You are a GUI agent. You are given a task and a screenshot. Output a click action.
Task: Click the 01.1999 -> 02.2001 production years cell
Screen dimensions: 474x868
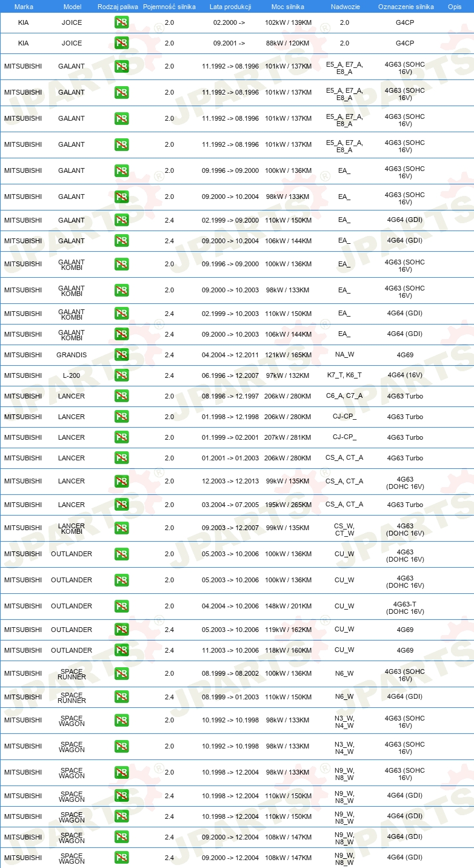230,437
